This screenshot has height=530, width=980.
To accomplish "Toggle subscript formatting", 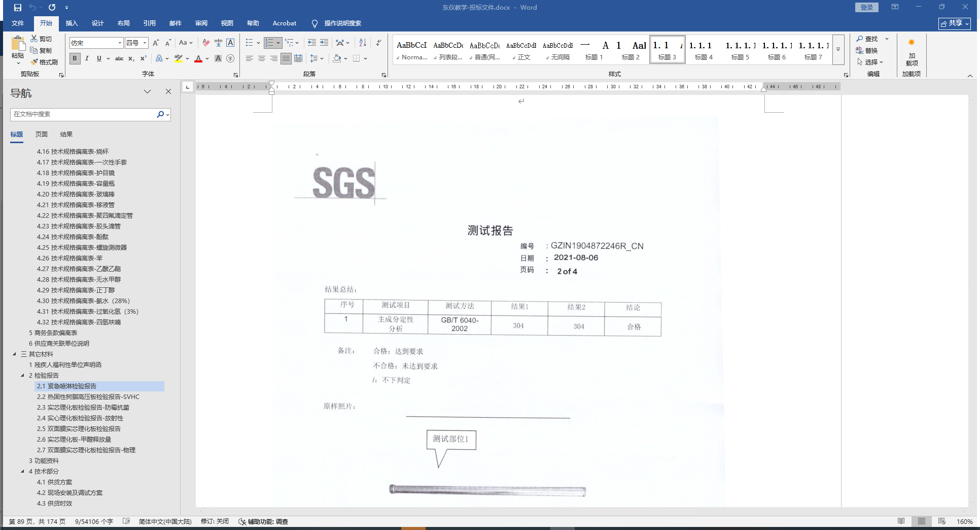I will pyautogui.click(x=131, y=58).
